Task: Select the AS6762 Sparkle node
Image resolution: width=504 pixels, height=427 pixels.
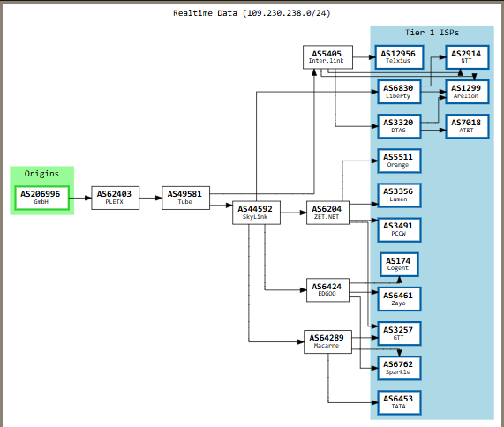Action: point(399,368)
